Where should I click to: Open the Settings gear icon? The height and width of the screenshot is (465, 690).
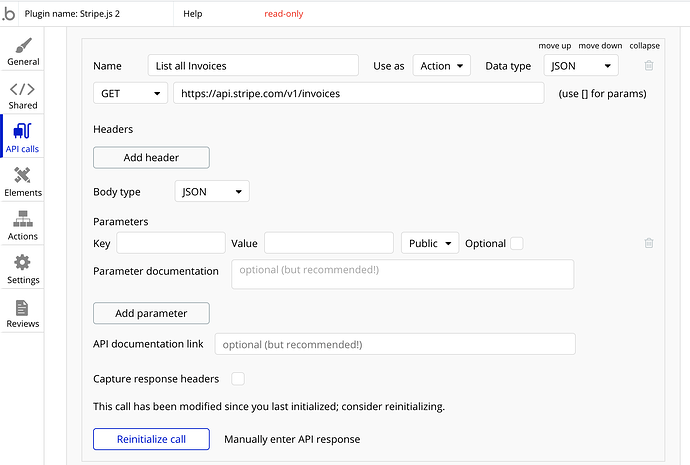click(23, 264)
